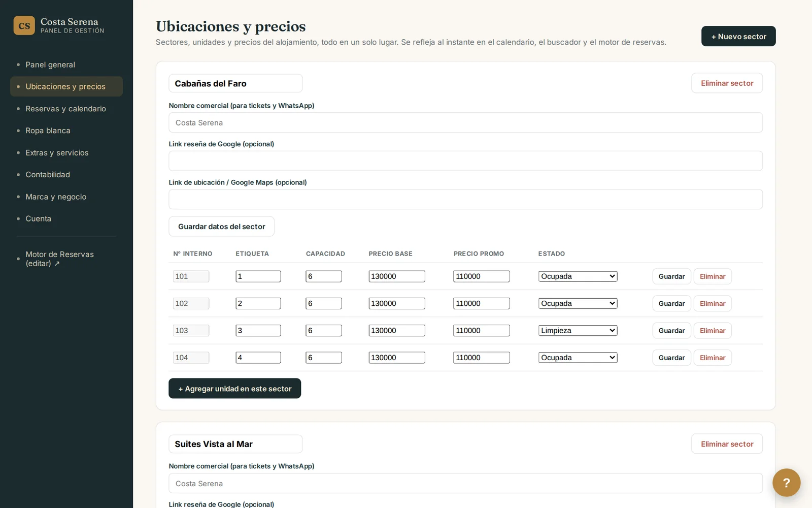Click the Link reseña de Google field of Cabañas del Faro
The image size is (812, 508).
tap(465, 161)
